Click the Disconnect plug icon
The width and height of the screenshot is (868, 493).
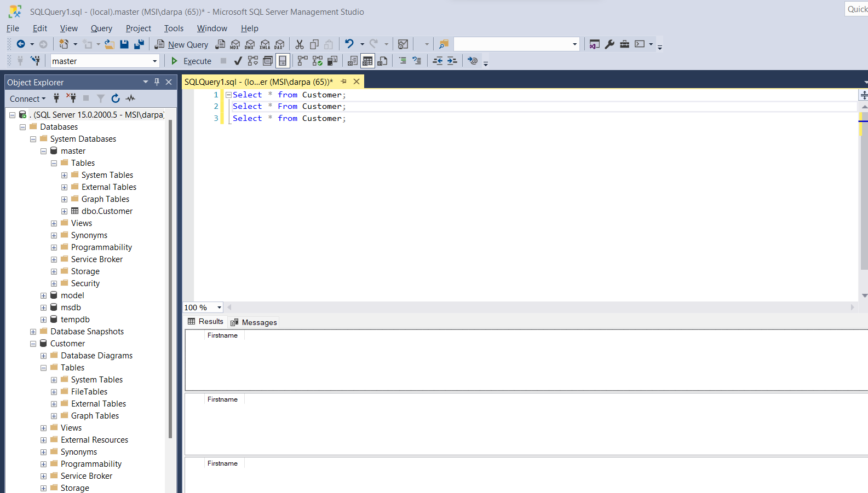(x=71, y=98)
